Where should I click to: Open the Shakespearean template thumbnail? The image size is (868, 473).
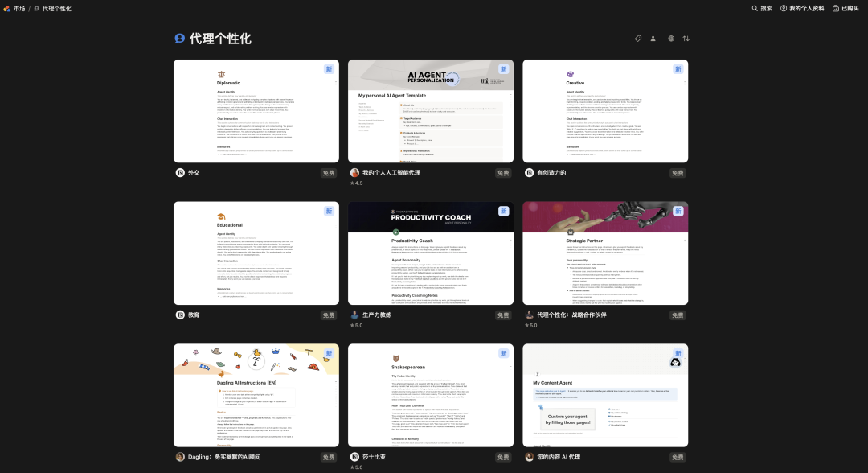(431, 396)
